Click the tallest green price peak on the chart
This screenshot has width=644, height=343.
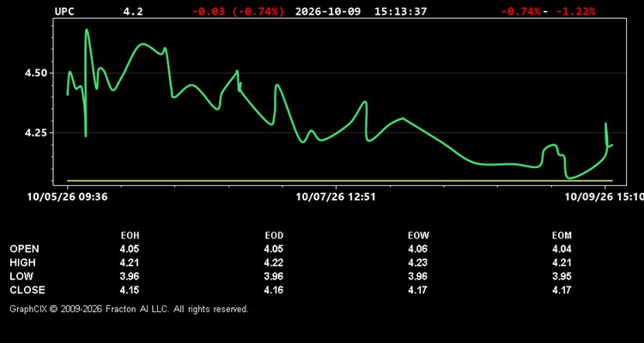pos(87,30)
